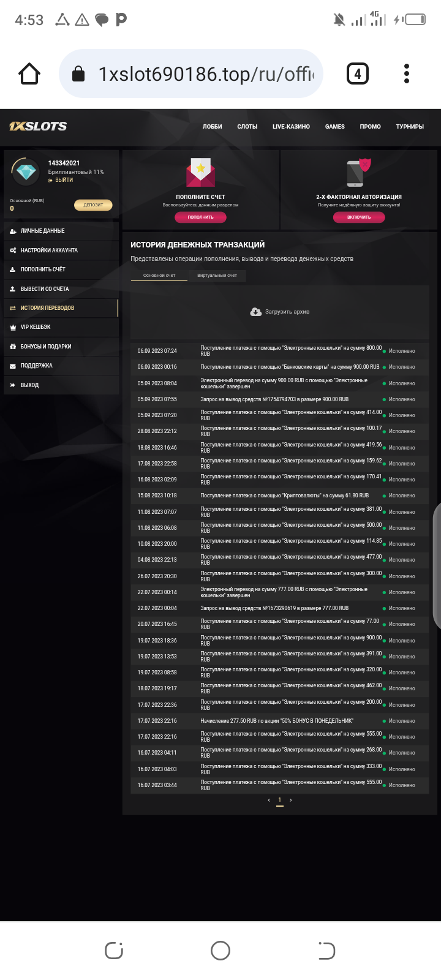Click the crown icon for VIP Кешбэк
Viewport: 441px width, 980px height.
[x=13, y=327]
